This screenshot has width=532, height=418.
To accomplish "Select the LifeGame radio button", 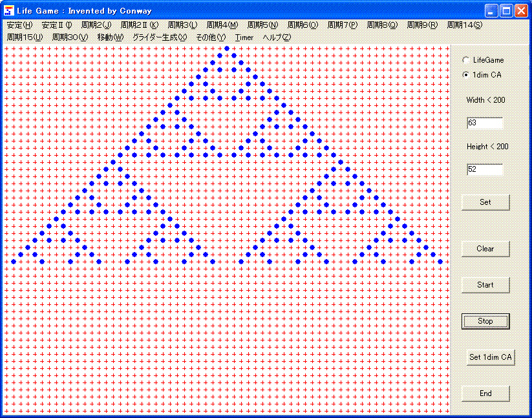I will 466,60.
